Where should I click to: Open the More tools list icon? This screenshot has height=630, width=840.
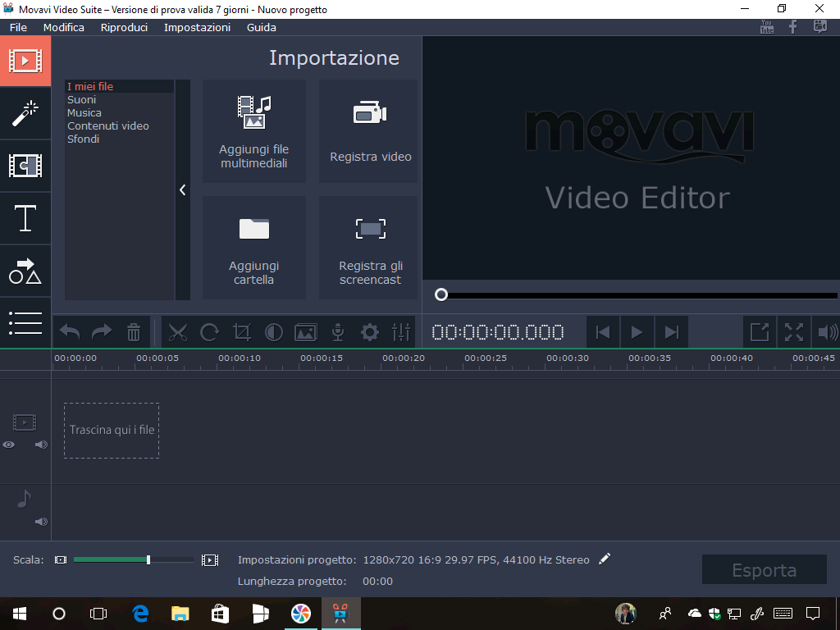coord(25,323)
